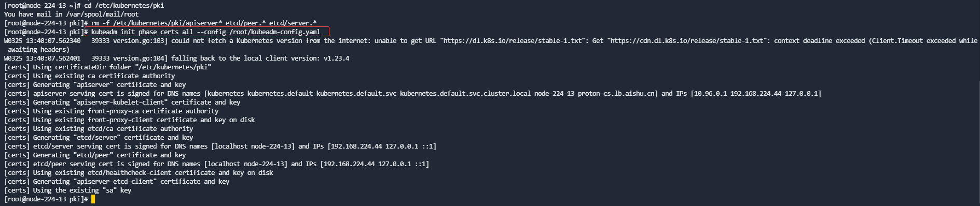980x206 pixels.
Task: Click the Using the existing "sa" key line
Action: [x=68, y=190]
